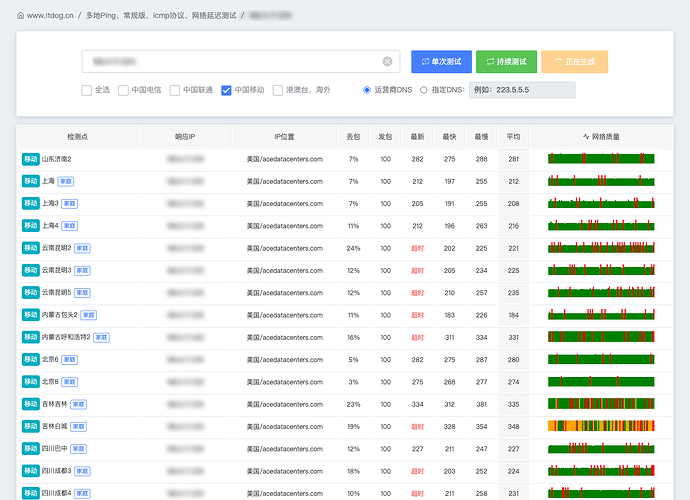Image resolution: width=690 pixels, height=500 pixels.
Task: Click the 发包 column header
Action: 385,137
